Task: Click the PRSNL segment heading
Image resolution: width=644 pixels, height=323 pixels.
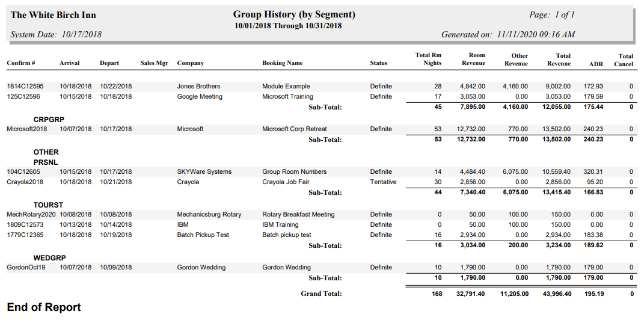Action: (x=46, y=162)
